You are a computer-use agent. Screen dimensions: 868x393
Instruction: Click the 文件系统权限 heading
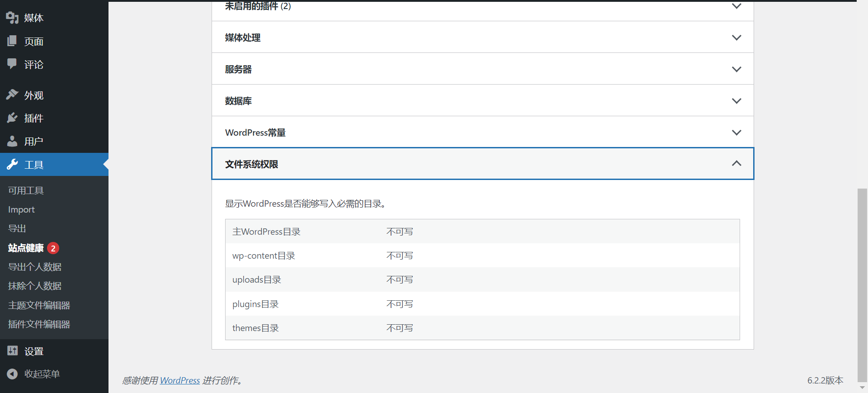click(x=251, y=164)
